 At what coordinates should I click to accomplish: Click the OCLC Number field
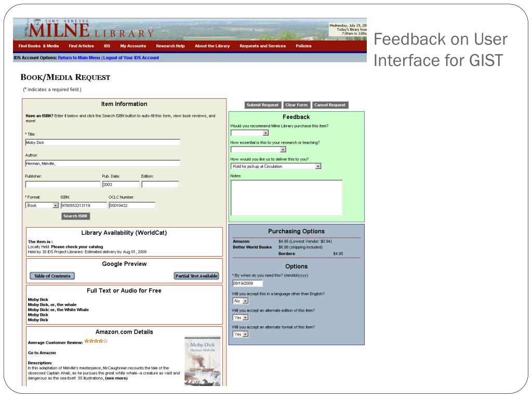click(x=132, y=205)
